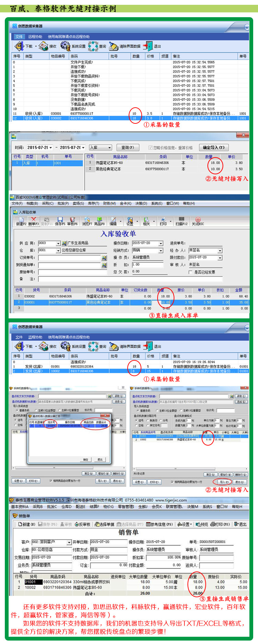Viewport: 258px width, 644px height.
Task: Click 预览 in 销售单 toolbar
Action: [x=202, y=524]
